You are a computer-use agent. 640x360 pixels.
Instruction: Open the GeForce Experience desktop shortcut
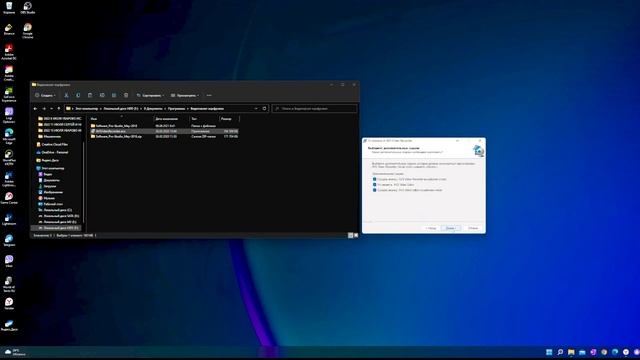pos(9,94)
